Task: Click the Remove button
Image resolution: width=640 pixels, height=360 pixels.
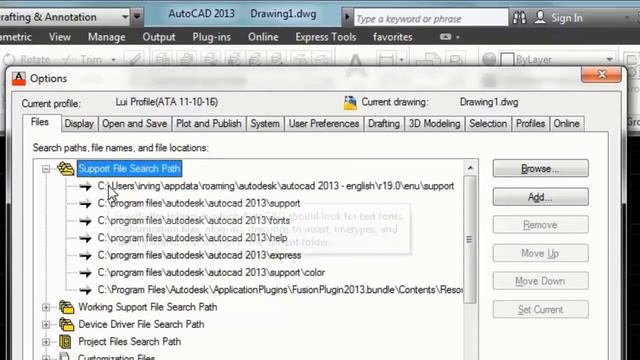Action: pyautogui.click(x=540, y=225)
